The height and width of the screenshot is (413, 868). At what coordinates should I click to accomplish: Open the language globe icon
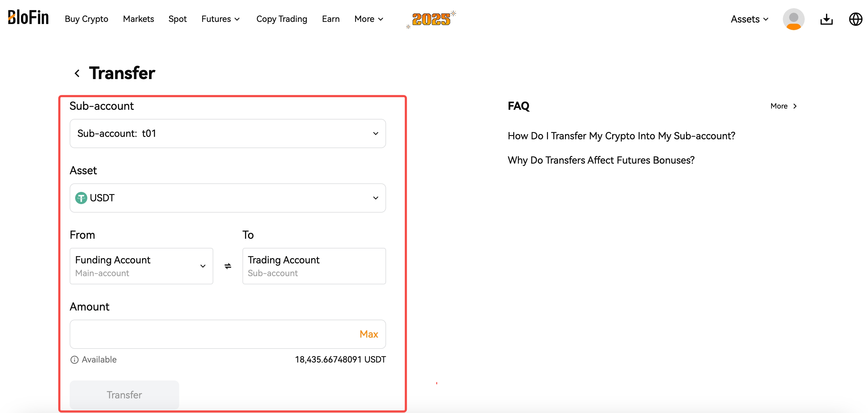[x=855, y=19]
